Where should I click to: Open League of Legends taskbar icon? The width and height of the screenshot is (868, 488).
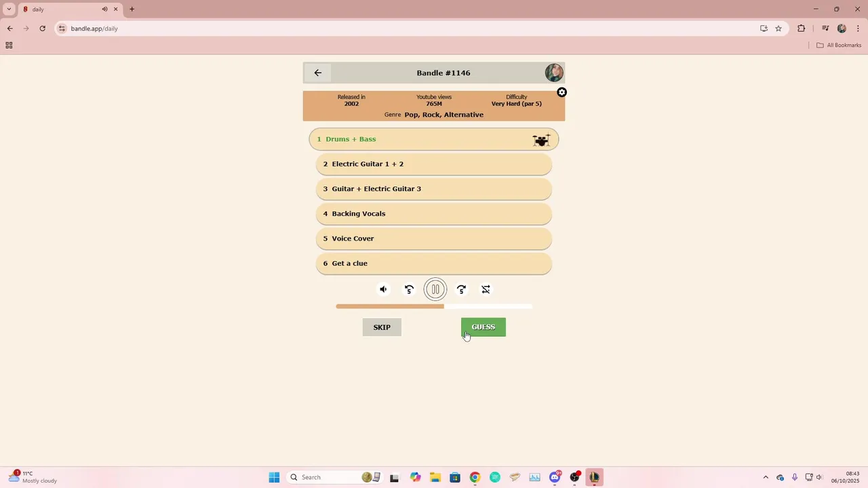(595, 477)
